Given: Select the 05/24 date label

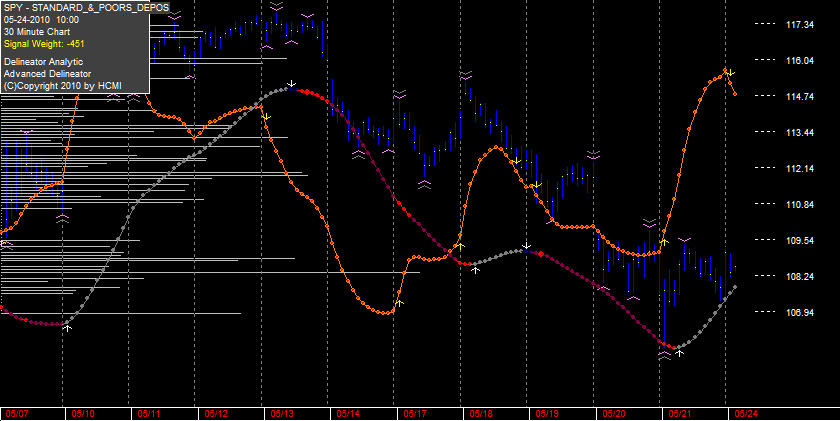Looking at the screenshot, I should (x=747, y=414).
